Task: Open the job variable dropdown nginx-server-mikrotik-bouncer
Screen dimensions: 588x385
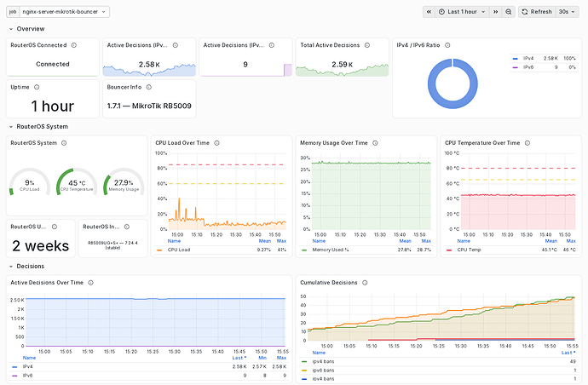Action: [x=64, y=12]
